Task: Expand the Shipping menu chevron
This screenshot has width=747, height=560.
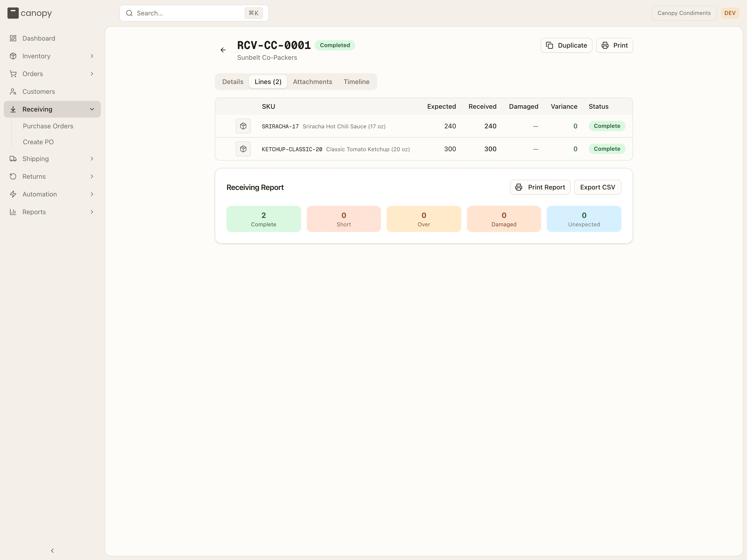Action: (92, 159)
